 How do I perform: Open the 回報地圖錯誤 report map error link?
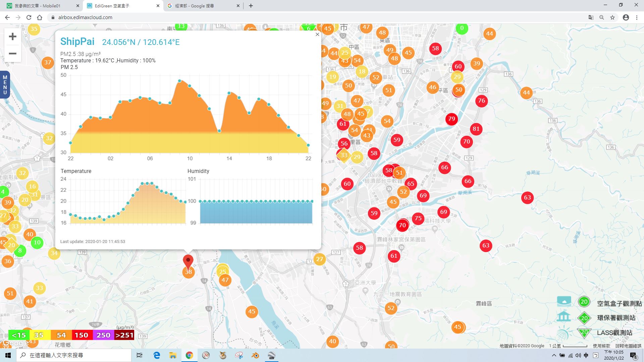(x=628, y=346)
